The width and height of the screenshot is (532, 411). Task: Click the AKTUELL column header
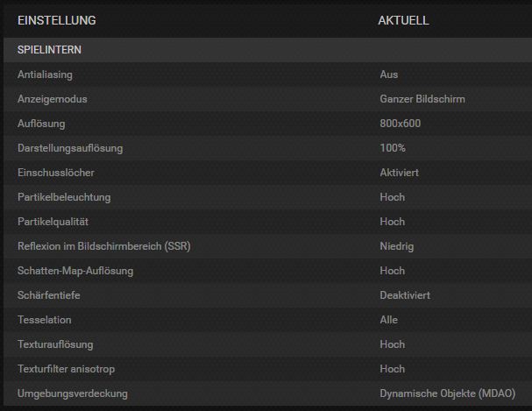(403, 20)
